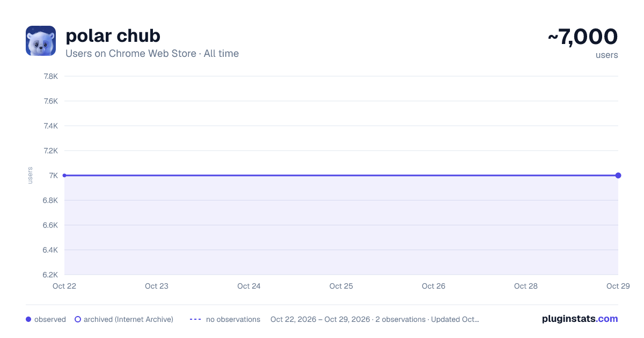Click the Oct 22 x-axis label

[x=64, y=286]
